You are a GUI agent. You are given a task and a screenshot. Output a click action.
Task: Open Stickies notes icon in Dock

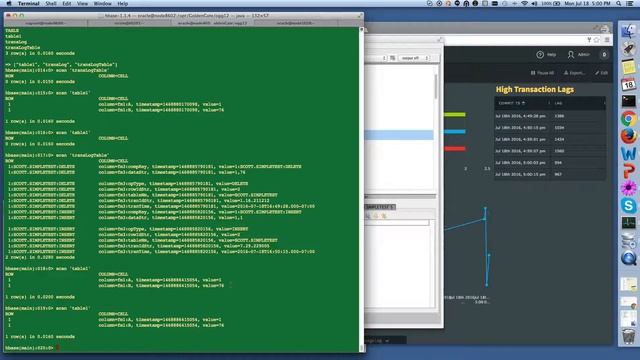click(x=629, y=67)
